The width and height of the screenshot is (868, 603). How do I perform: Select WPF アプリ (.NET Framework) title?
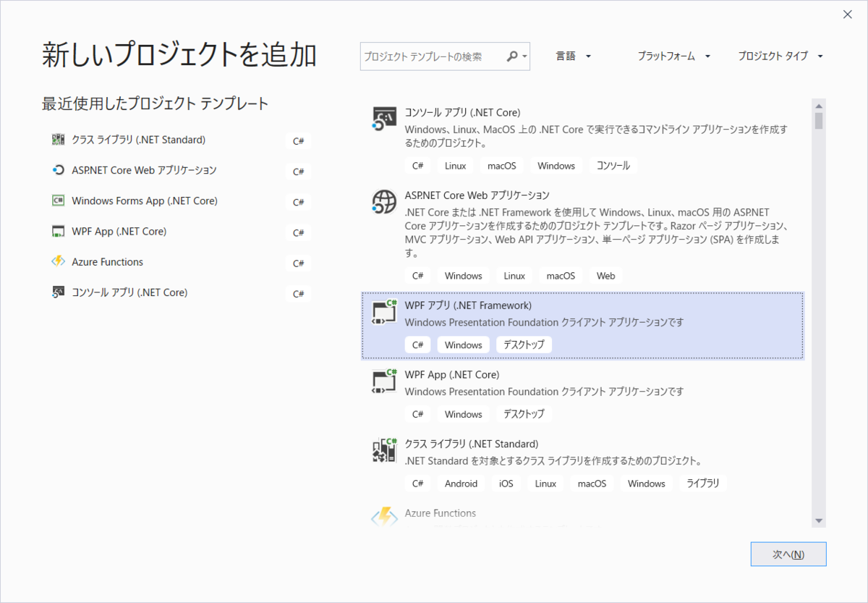[x=468, y=305]
